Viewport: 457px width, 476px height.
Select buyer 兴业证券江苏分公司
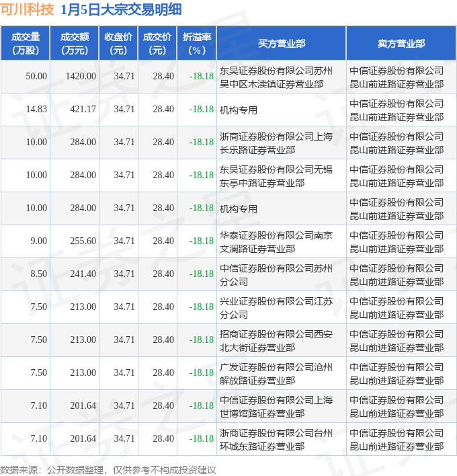(x=276, y=307)
